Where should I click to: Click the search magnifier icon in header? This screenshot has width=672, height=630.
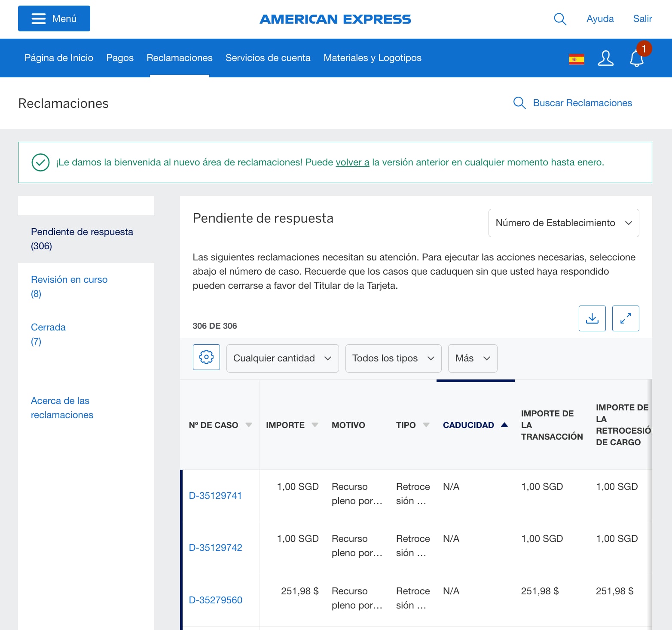tap(560, 19)
